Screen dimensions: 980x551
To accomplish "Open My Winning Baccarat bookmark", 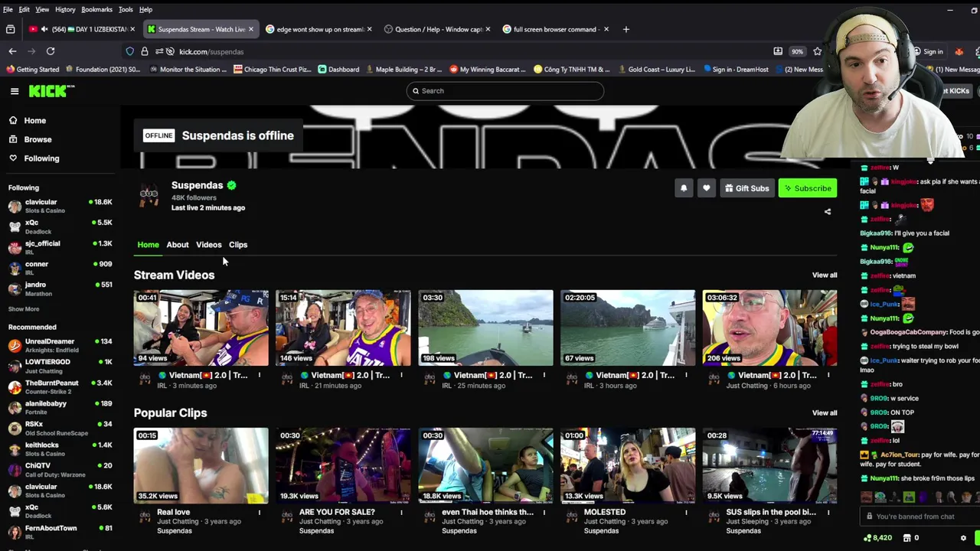I will click(x=488, y=70).
